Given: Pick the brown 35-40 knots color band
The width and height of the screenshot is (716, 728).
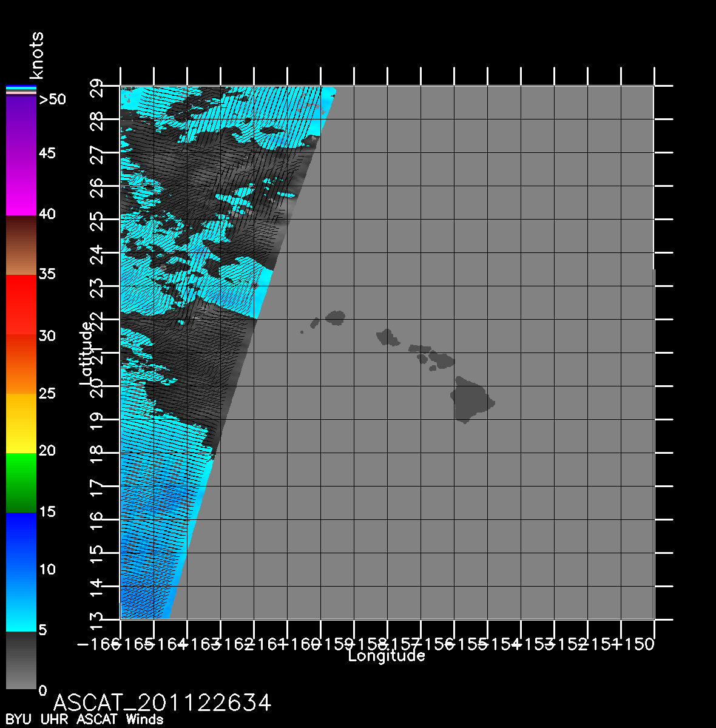Looking at the screenshot, I should tap(21, 245).
